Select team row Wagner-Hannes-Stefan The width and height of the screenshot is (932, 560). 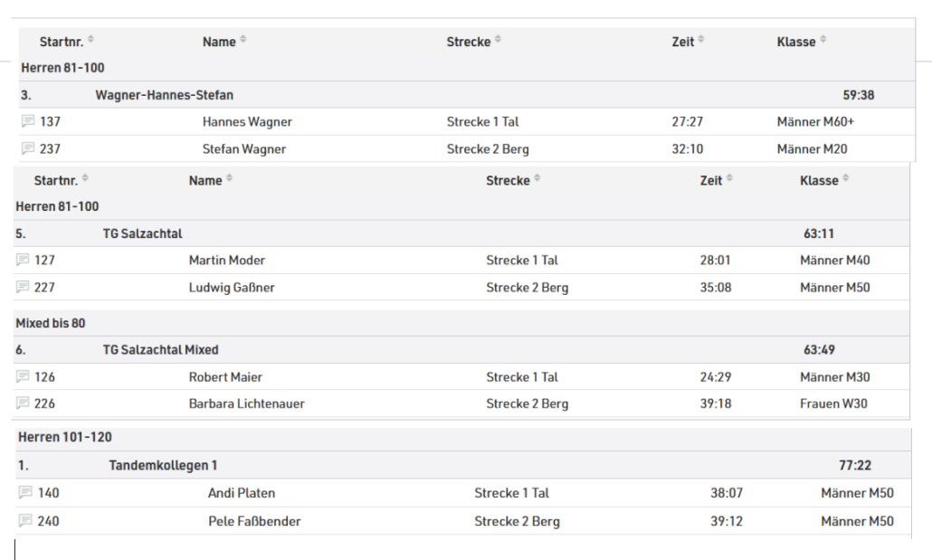tap(467, 94)
